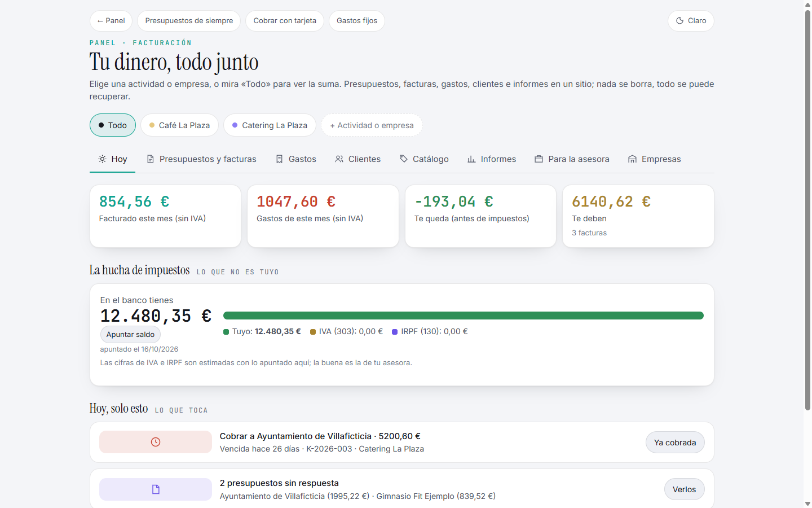
Task: Click the page vertical scrollbar thumb
Action: click(x=807, y=209)
